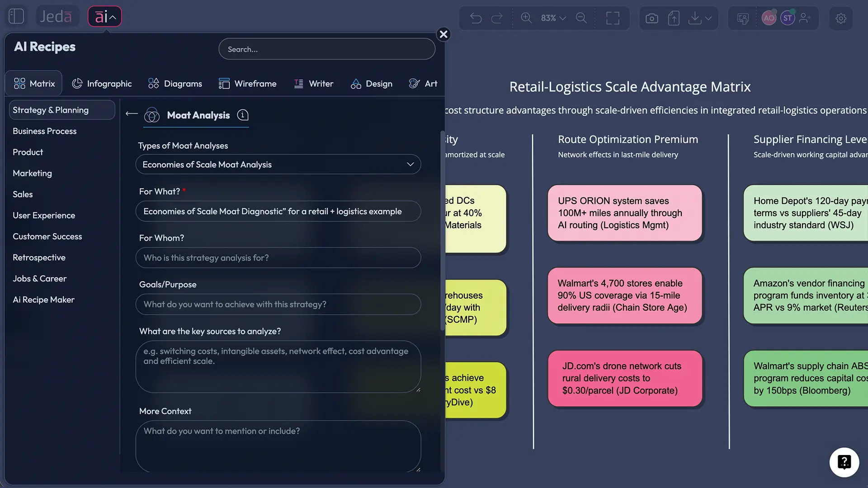This screenshot has width=868, height=488.
Task: Open Types of Moat Analyses dropdown
Action: click(x=278, y=164)
